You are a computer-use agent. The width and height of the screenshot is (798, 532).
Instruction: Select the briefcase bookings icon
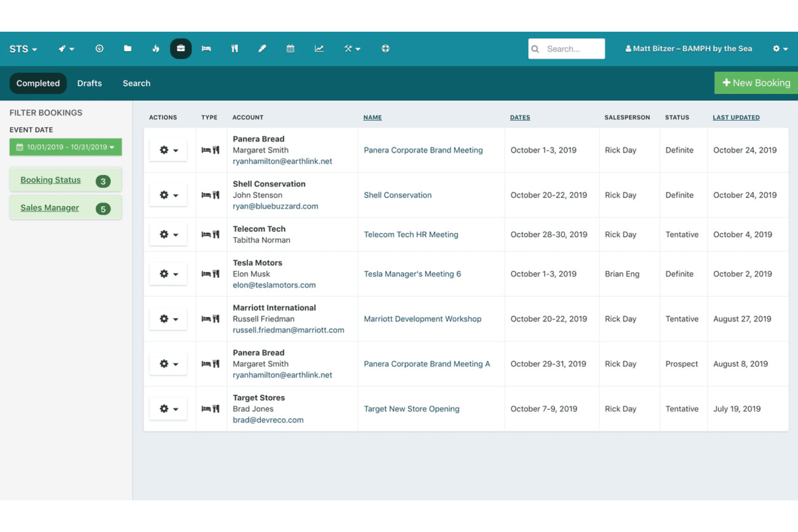[181, 49]
